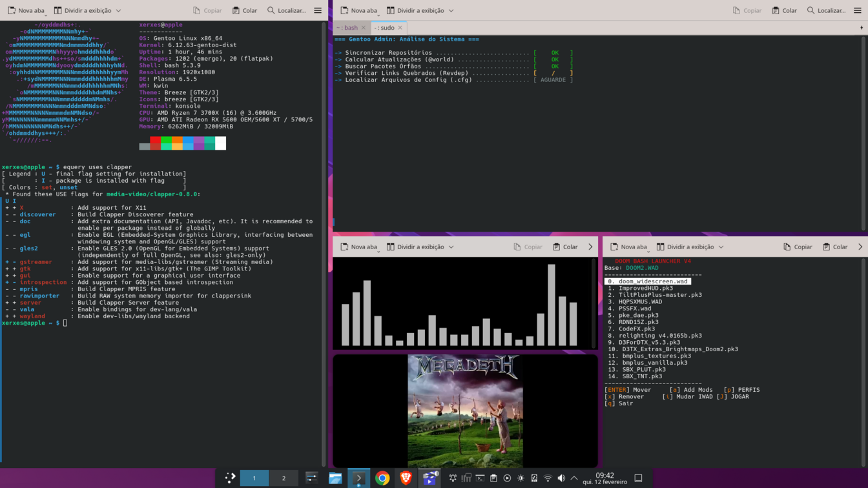Open the clipboard icon in system tray
868x488 pixels.
pos(493,478)
